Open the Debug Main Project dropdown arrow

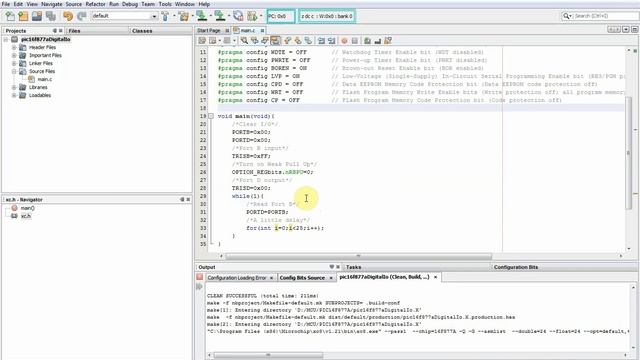pyautogui.click(x=261, y=16)
